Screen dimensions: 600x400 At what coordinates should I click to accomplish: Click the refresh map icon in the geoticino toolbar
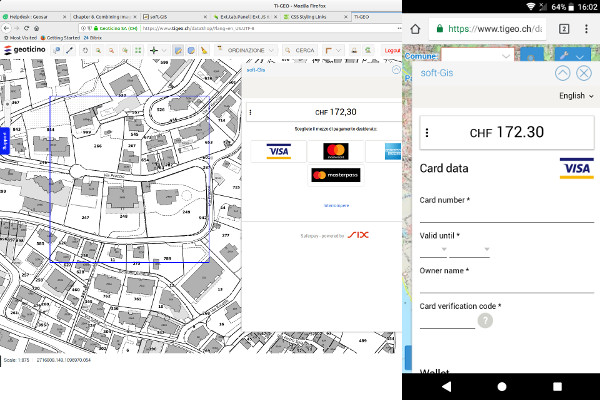click(85, 50)
